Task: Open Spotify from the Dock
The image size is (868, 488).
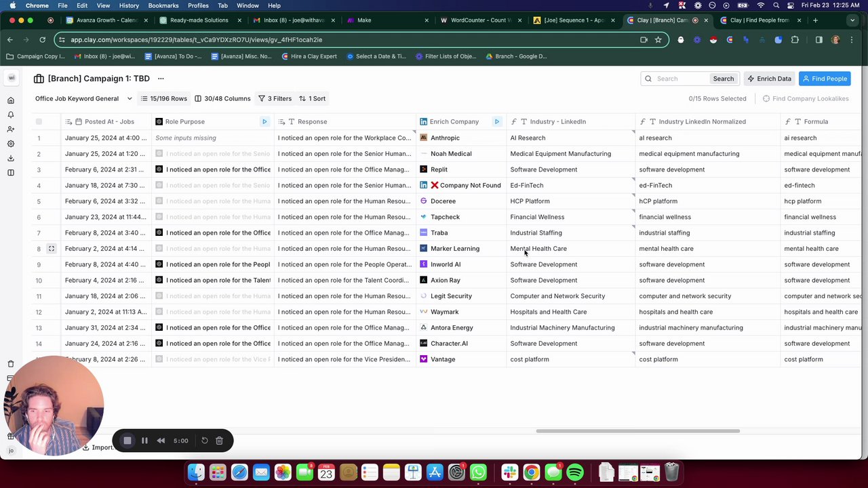Action: 575,472
